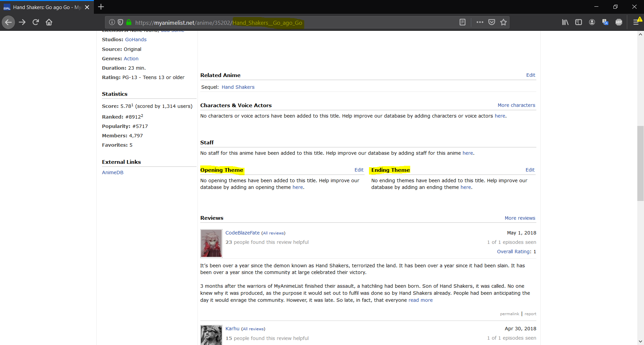Open the page actions three-dot menu
The height and width of the screenshot is (345, 644).
(x=480, y=22)
